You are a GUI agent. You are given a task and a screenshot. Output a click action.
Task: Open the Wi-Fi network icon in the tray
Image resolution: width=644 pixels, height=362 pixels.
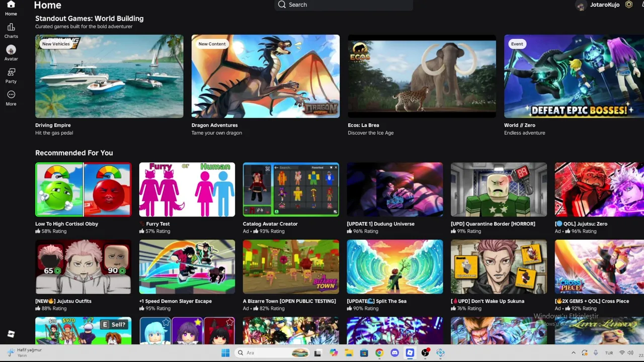622,353
